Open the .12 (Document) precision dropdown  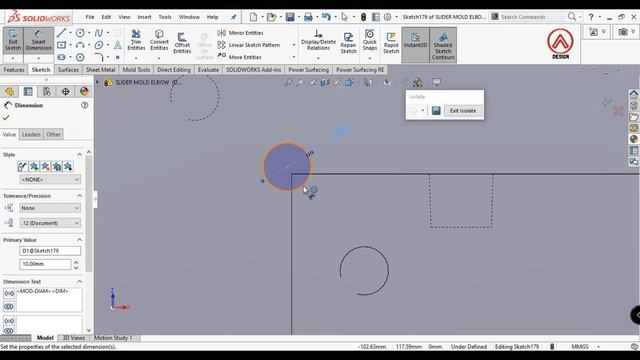pos(50,223)
